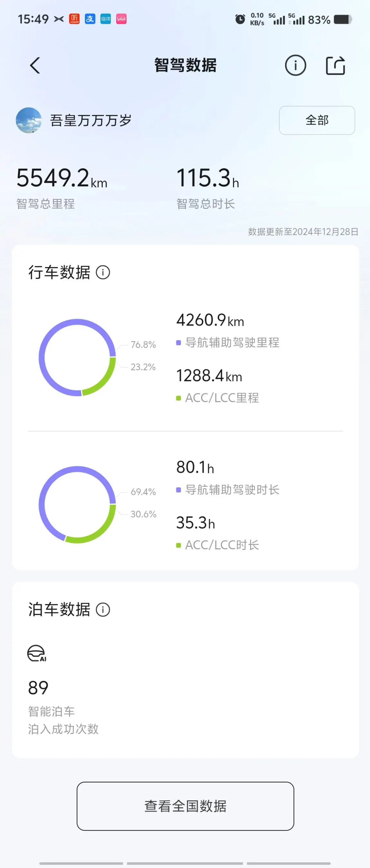The height and width of the screenshot is (868, 370).
Task: Tap the username 吾皇万万万岁
Action: click(x=90, y=120)
